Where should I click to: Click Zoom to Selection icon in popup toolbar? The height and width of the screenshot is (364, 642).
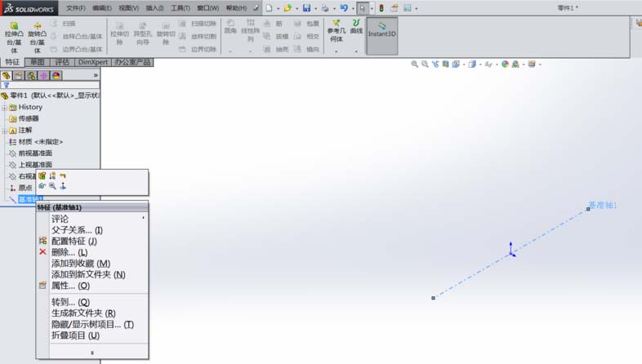coord(52,186)
